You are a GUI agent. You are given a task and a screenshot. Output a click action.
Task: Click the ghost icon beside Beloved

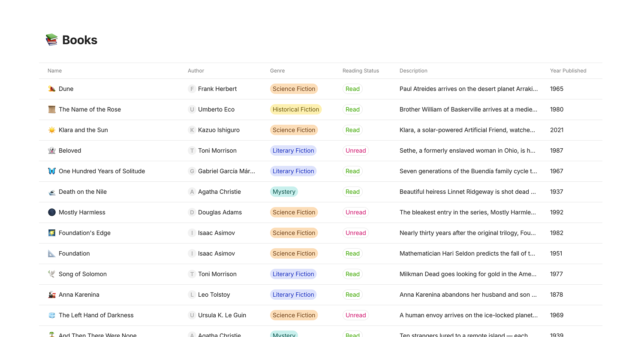click(x=52, y=150)
